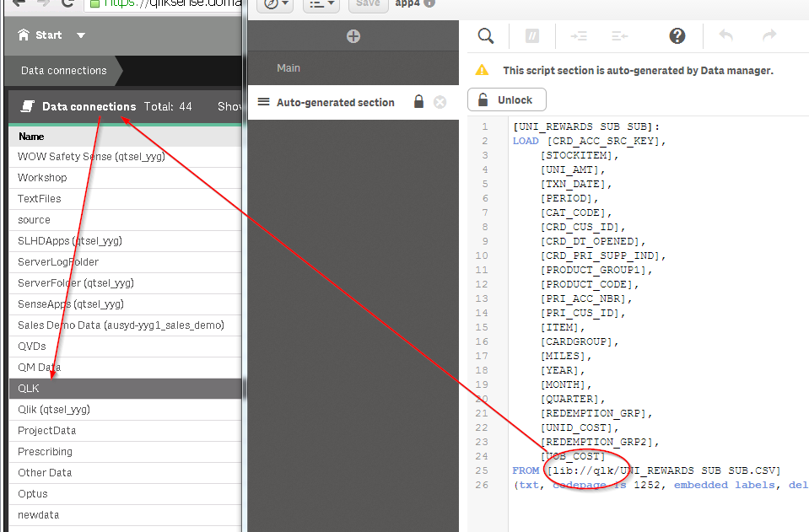This screenshot has height=532, width=809.
Task: Click the app4 info icon
Action: tap(429, 3)
